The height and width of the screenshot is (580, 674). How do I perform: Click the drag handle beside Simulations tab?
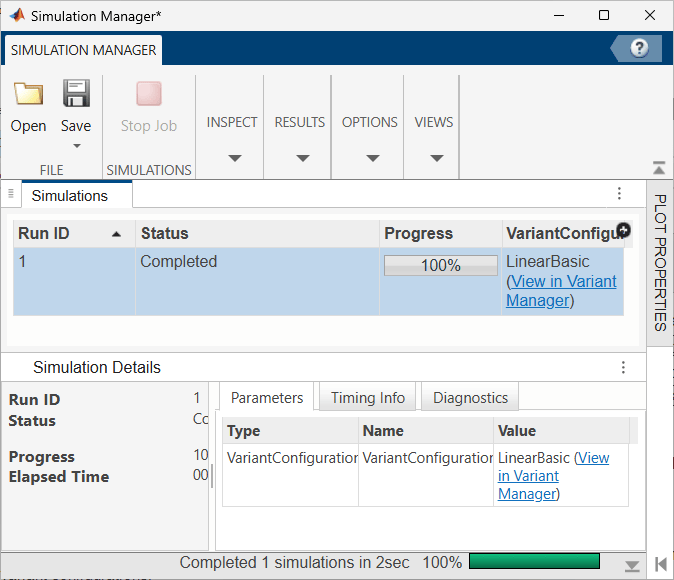click(11, 194)
